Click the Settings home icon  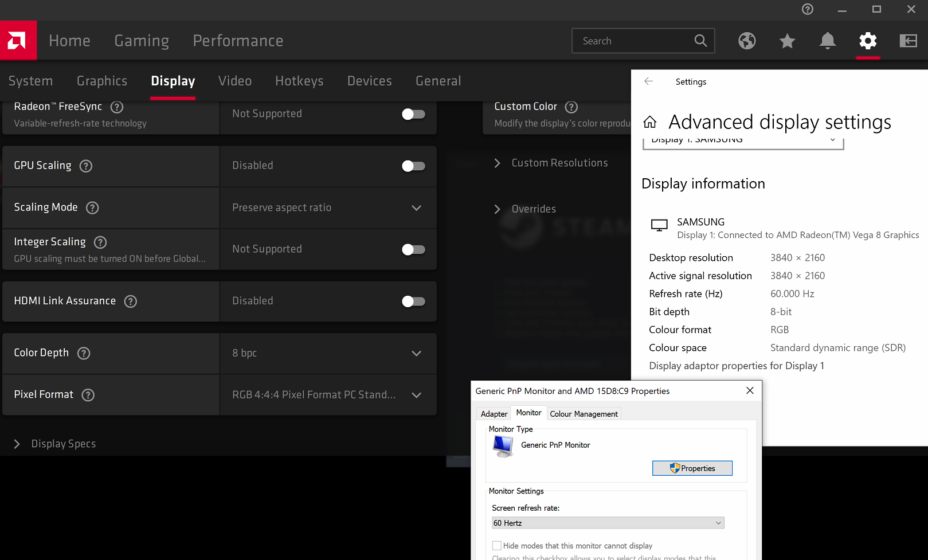(x=650, y=122)
